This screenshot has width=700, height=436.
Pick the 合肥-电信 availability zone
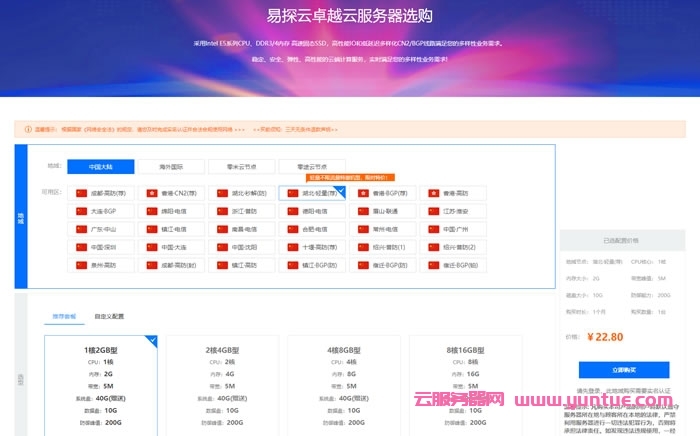pyautogui.click(x=312, y=229)
